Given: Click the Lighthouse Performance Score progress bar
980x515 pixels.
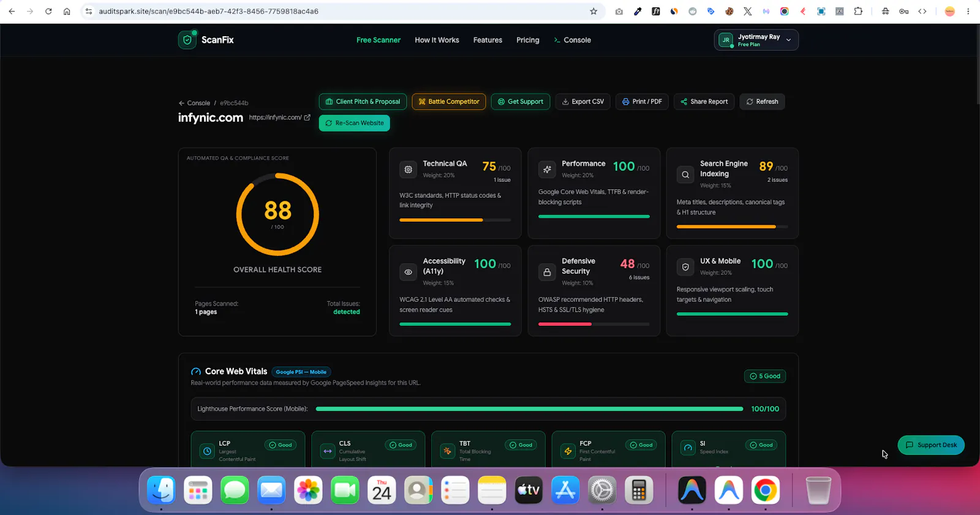Looking at the screenshot, I should tap(529, 409).
